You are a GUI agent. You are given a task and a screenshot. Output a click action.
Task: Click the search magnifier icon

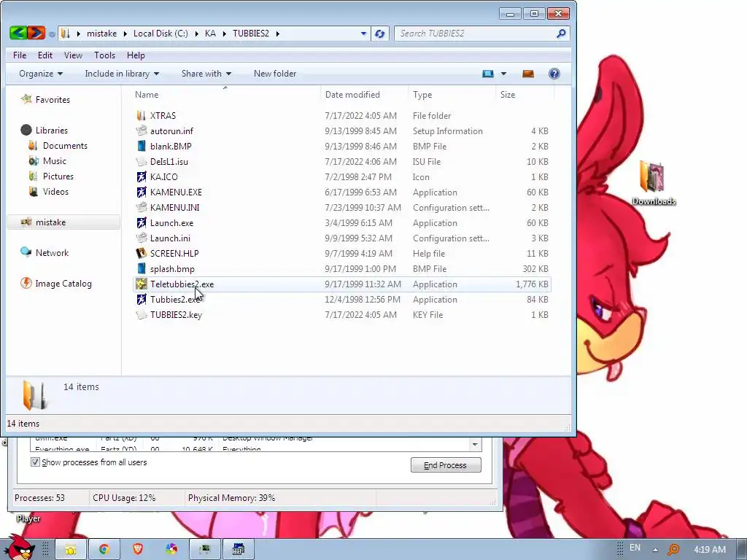point(561,34)
